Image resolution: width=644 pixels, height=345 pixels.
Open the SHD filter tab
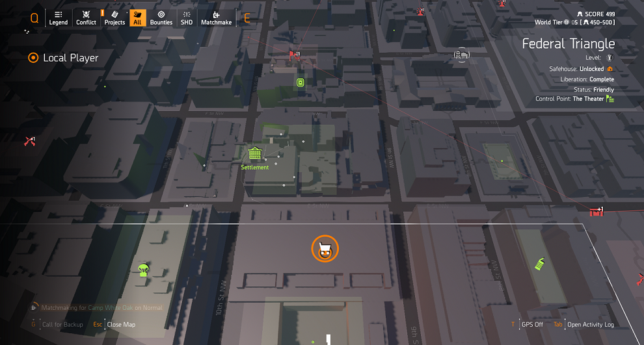(x=187, y=18)
